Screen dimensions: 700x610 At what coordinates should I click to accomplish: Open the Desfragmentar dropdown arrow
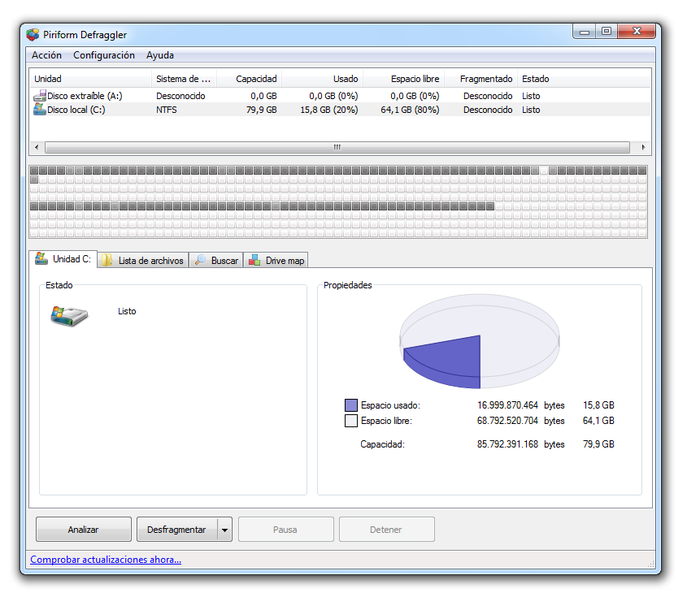click(225, 530)
